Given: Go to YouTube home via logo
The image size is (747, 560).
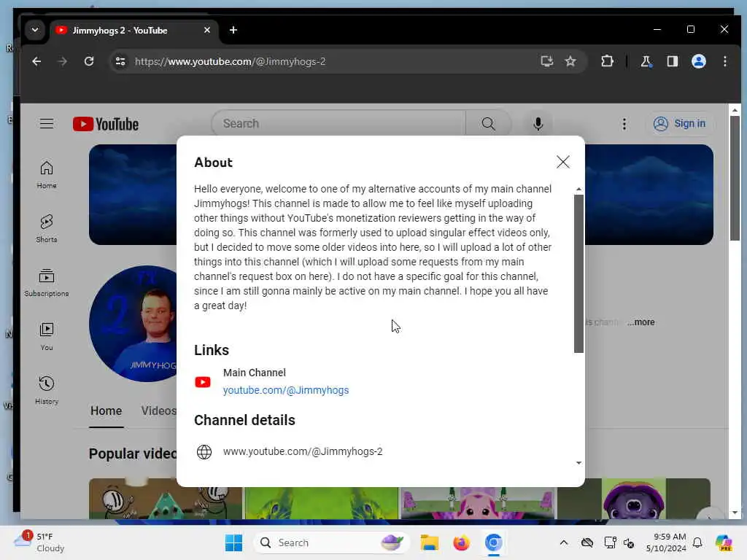Looking at the screenshot, I should 106,124.
